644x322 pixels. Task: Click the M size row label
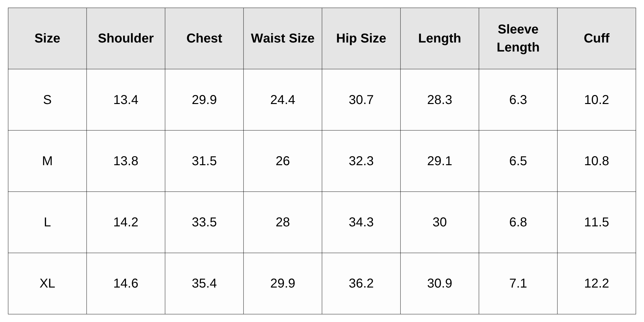coord(47,161)
